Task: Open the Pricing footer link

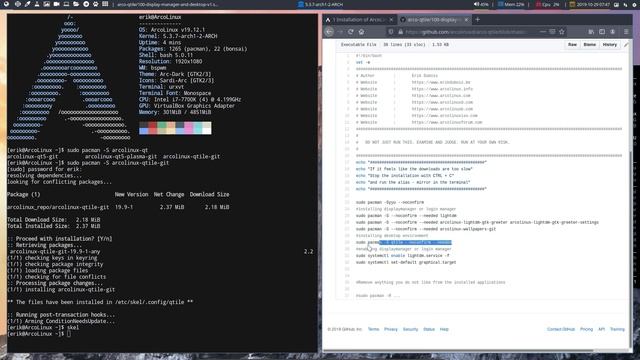Action: [586, 329]
